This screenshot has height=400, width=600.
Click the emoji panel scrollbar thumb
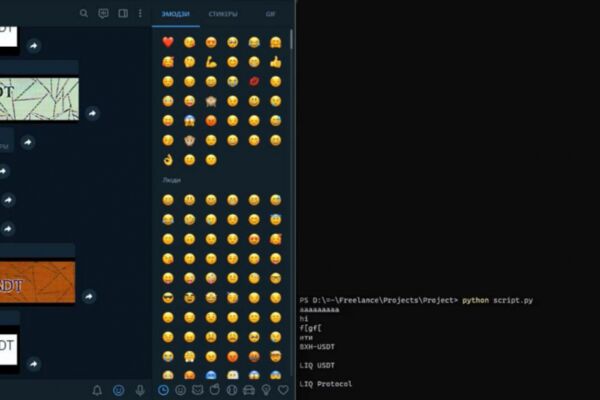click(x=292, y=39)
